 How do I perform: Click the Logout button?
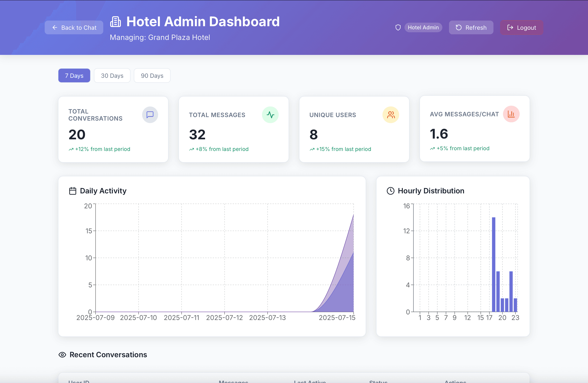(521, 27)
